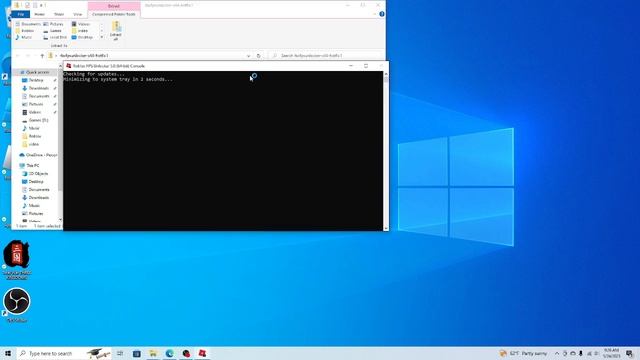Open Microsoft Edge from taskbar
Screen dimensions: 640x360
(169, 353)
